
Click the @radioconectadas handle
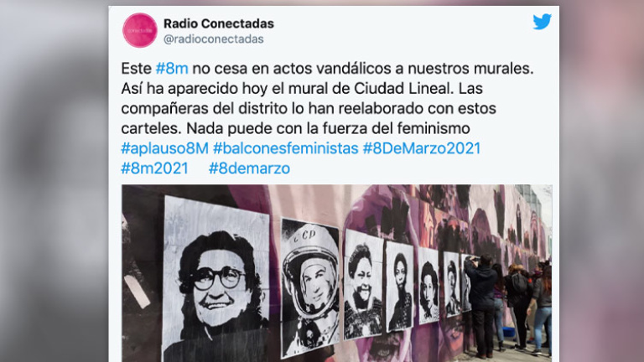[x=214, y=39]
